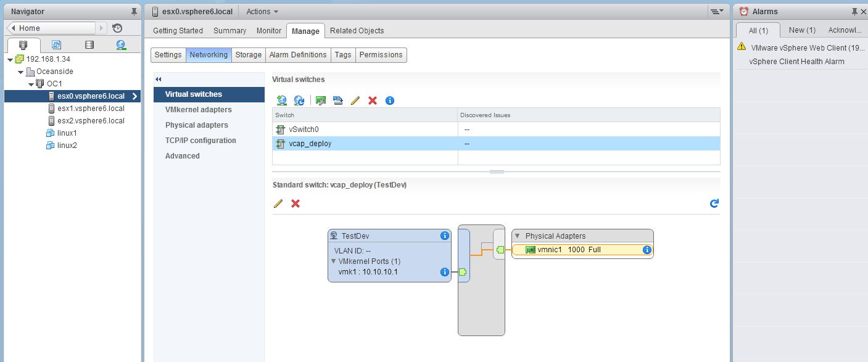Open VMkernel adapters settings page

click(x=199, y=110)
